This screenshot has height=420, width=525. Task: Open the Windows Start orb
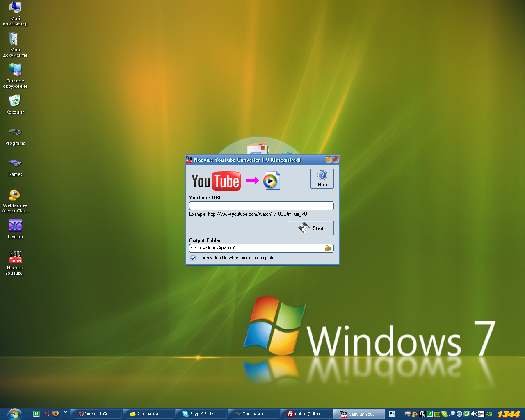(x=14, y=413)
